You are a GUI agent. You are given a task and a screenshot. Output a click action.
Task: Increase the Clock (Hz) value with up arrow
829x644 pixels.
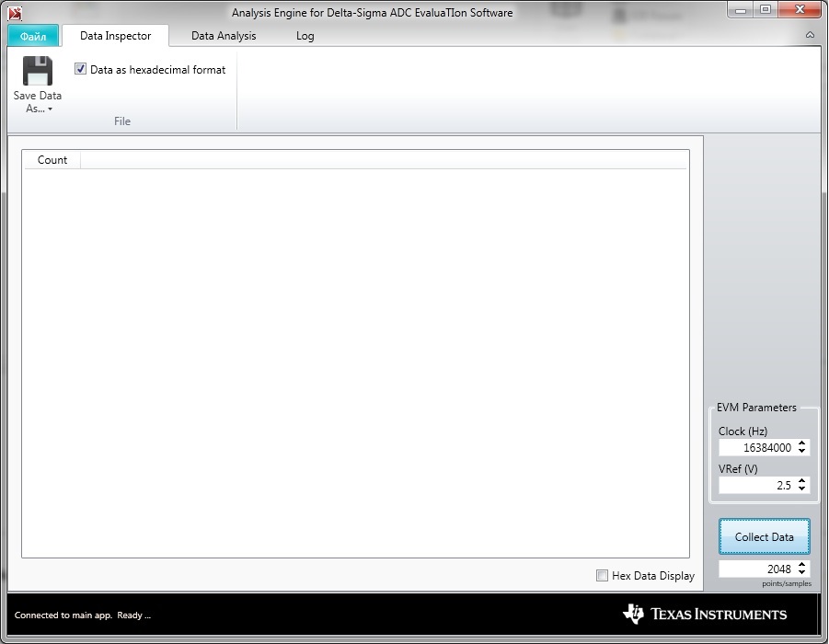coord(802,443)
